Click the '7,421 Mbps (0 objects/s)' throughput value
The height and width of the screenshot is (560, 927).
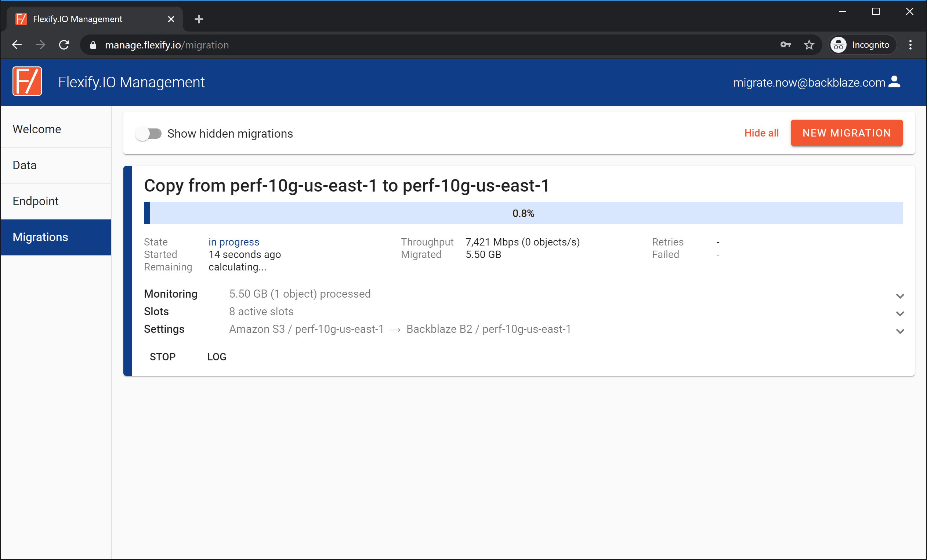tap(522, 242)
